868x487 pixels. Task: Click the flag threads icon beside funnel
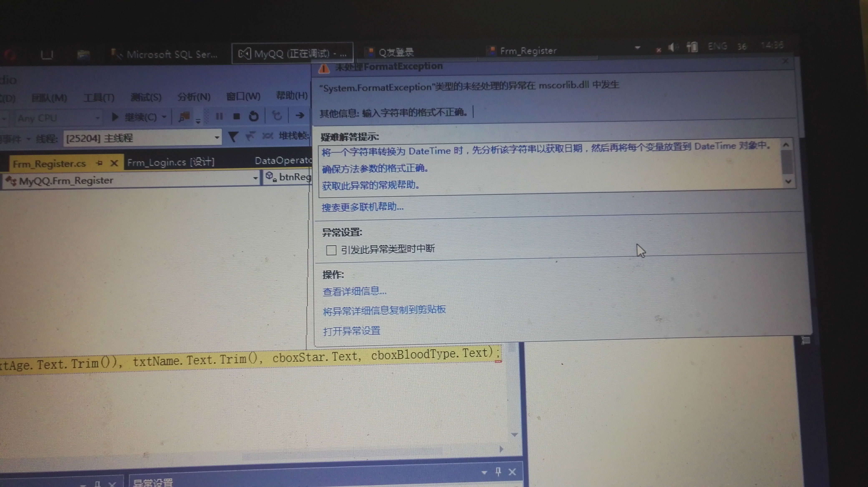(x=250, y=136)
